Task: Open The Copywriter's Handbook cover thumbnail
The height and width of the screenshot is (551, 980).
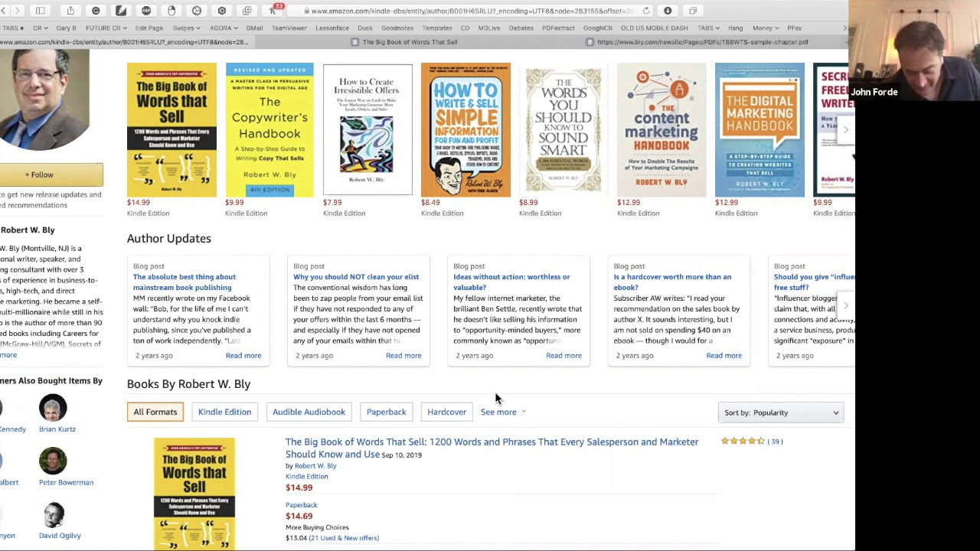Action: [269, 129]
